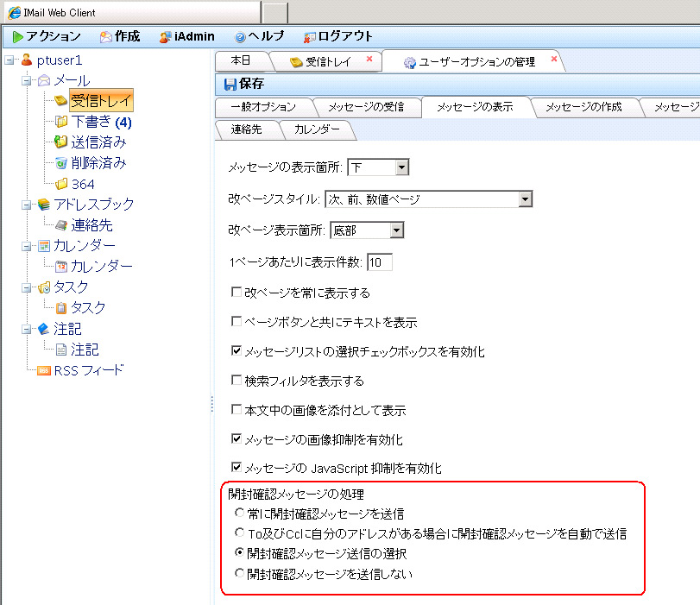Click the ログアウト logout icon
This screenshot has width=700, height=605.
click(x=309, y=37)
